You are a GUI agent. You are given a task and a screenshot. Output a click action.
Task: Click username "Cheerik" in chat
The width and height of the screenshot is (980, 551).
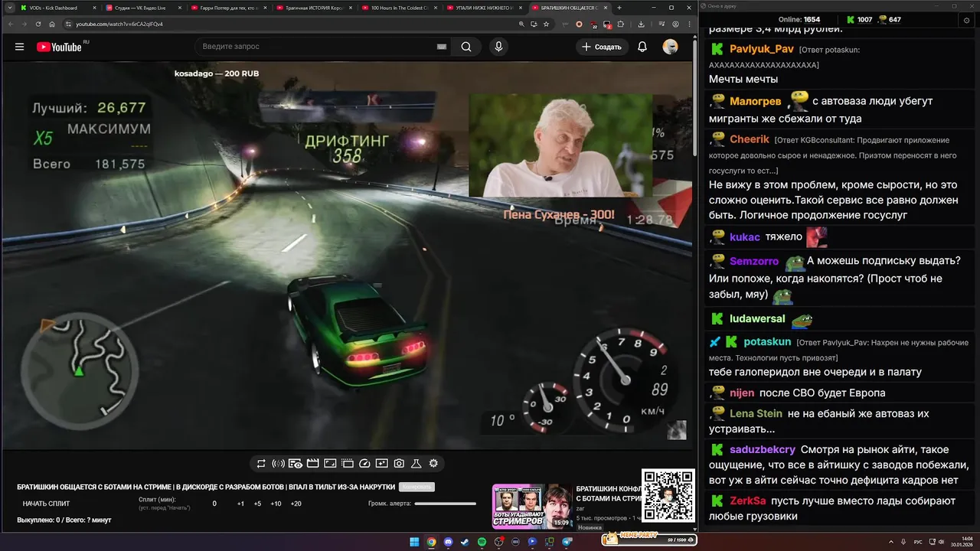[750, 139]
